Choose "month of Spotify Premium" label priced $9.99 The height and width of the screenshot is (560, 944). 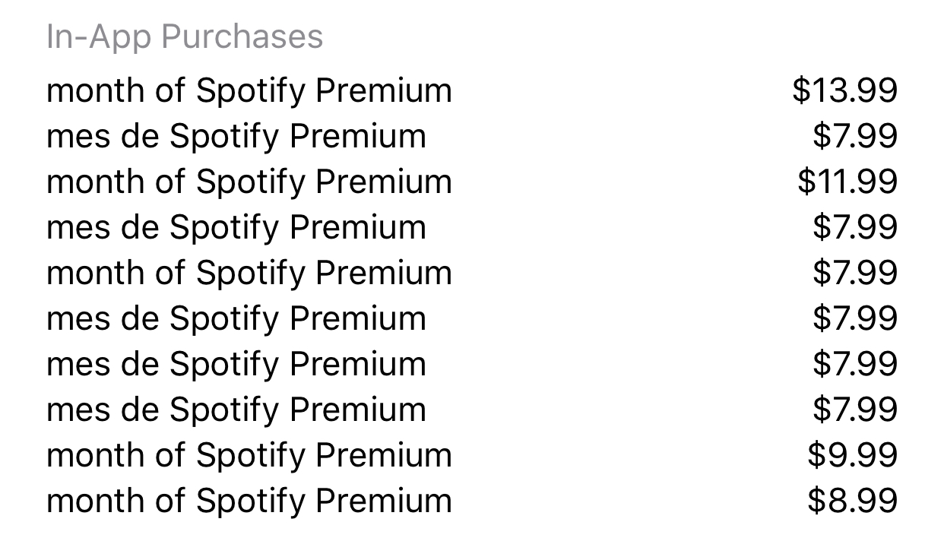[x=249, y=455]
